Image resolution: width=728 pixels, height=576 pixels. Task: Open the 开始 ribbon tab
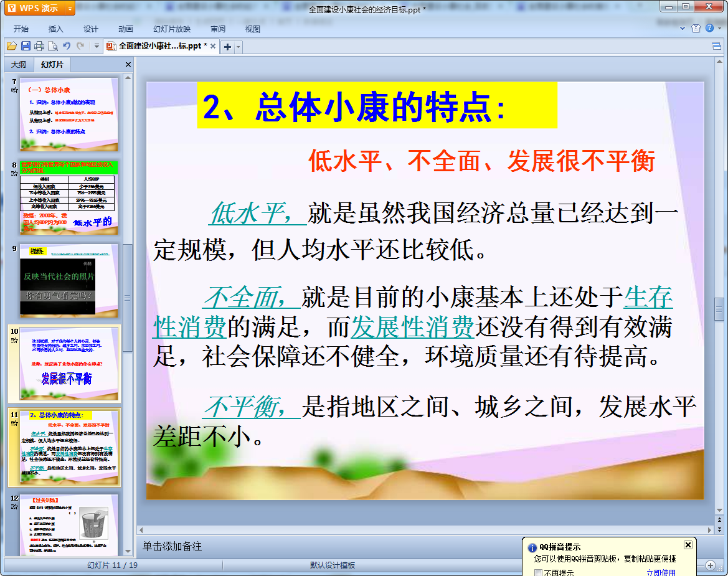coord(21,29)
